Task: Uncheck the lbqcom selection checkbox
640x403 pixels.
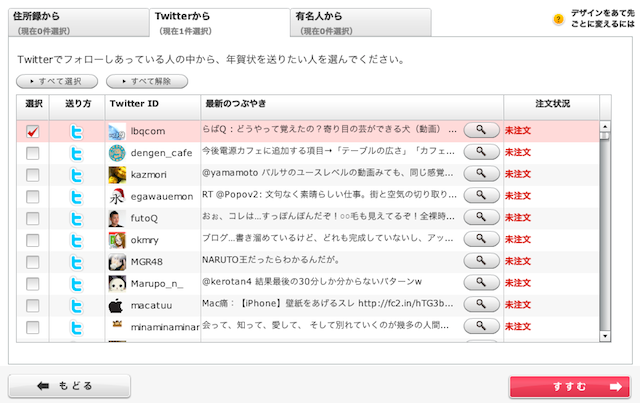Action: point(33,131)
